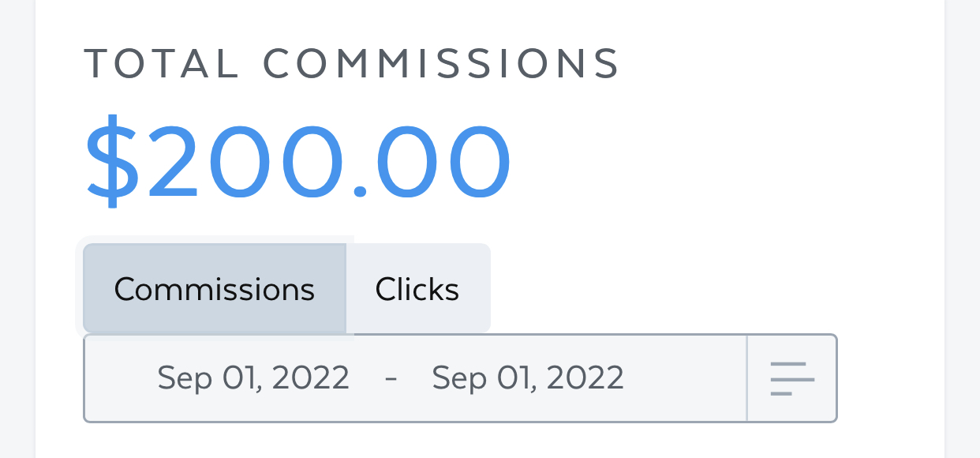Screen dimensions: 980x458
Task: Click the start date Sep 01, 2022
Action: [253, 378]
